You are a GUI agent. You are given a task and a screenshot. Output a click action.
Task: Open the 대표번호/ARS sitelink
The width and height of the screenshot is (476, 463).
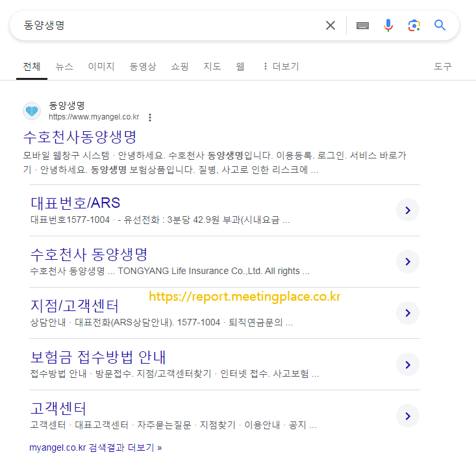click(75, 203)
